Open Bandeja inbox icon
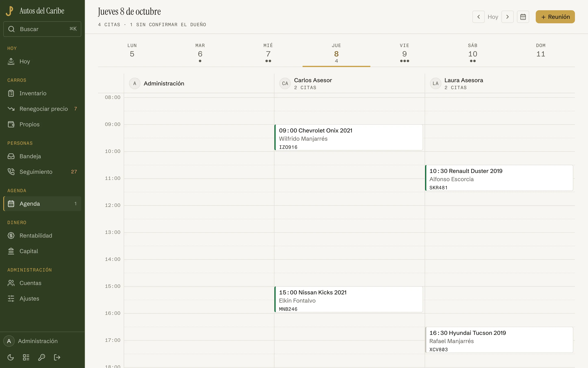 (11, 156)
